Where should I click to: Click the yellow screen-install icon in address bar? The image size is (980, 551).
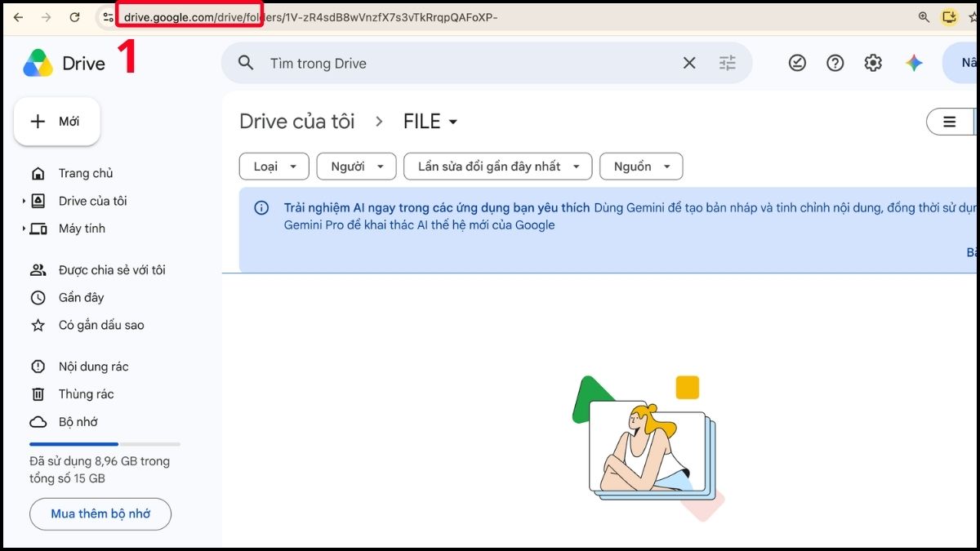click(949, 16)
